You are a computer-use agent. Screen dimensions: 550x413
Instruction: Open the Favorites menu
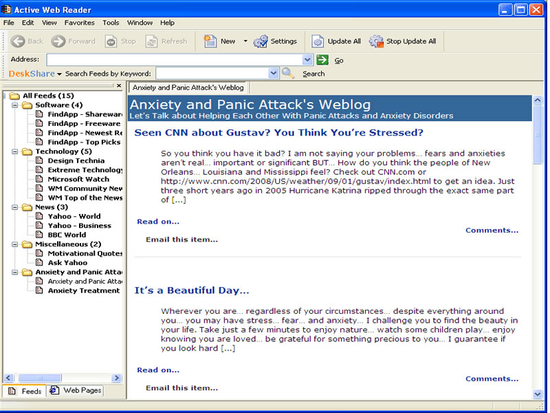[79, 23]
